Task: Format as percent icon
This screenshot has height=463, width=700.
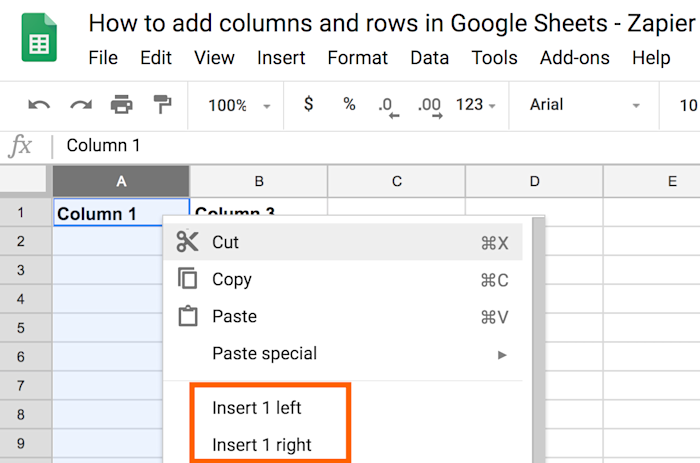Action: point(349,104)
